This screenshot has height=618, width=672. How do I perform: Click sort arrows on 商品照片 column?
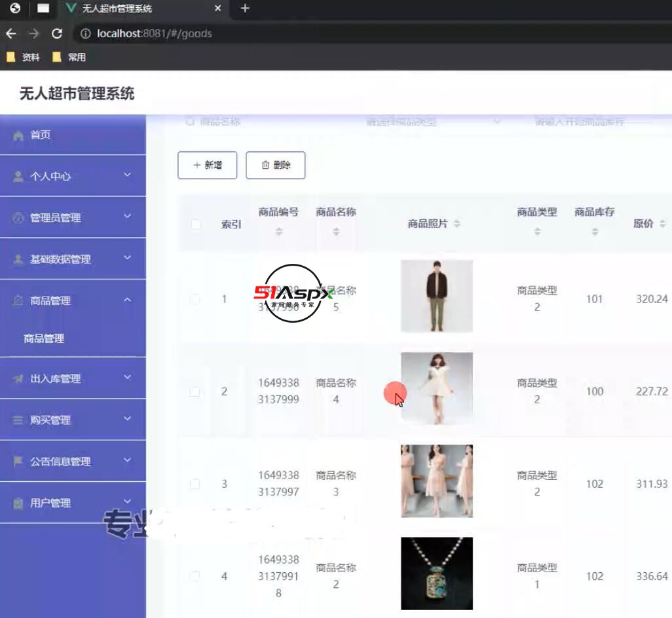pos(457,224)
